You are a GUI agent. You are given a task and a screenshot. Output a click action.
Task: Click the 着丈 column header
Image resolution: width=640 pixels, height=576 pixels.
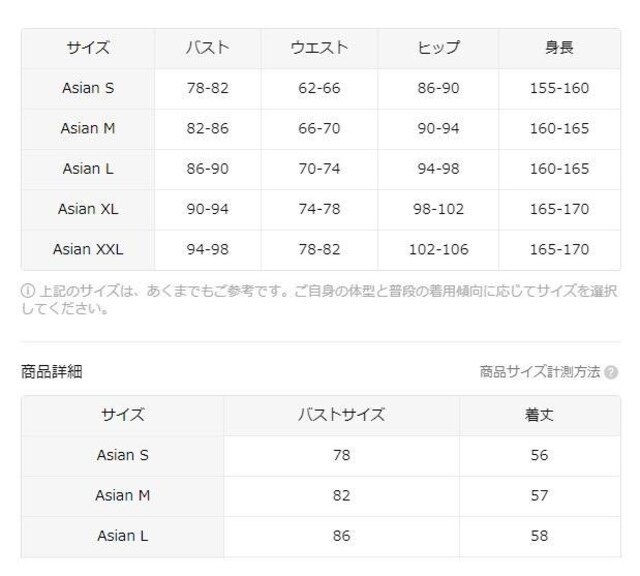pyautogui.click(x=540, y=416)
